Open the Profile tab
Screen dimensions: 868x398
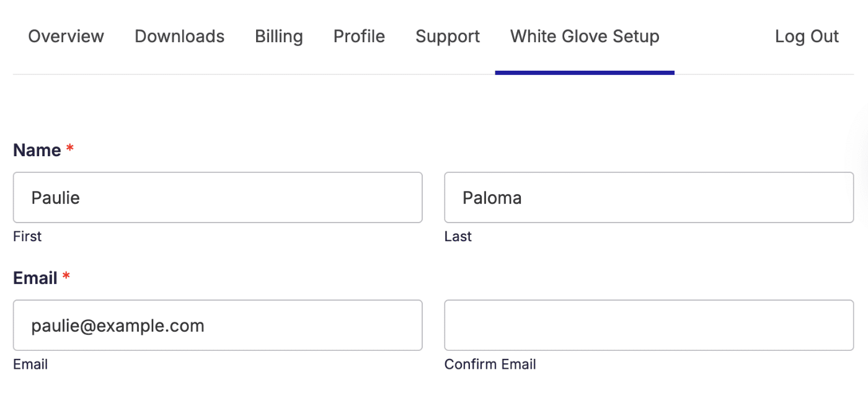[x=359, y=37]
